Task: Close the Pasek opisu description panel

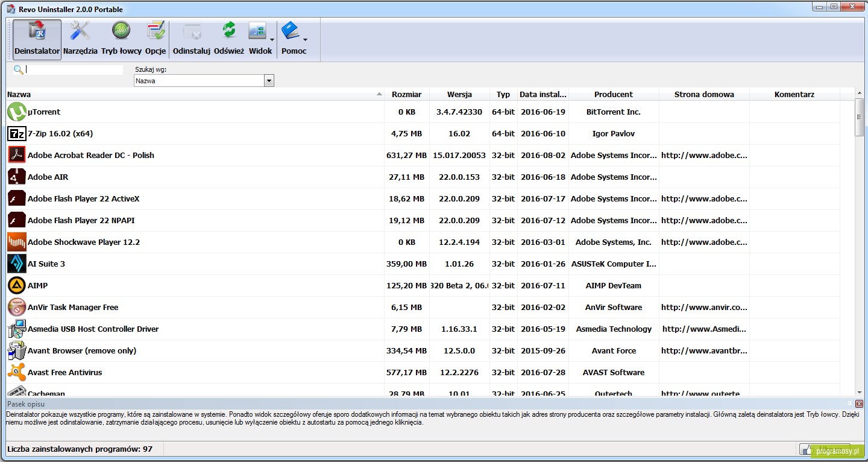Action: pyautogui.click(x=859, y=403)
